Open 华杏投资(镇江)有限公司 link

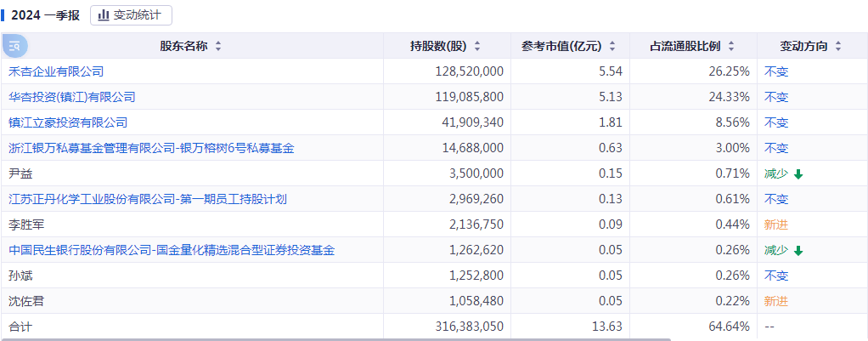(72, 97)
